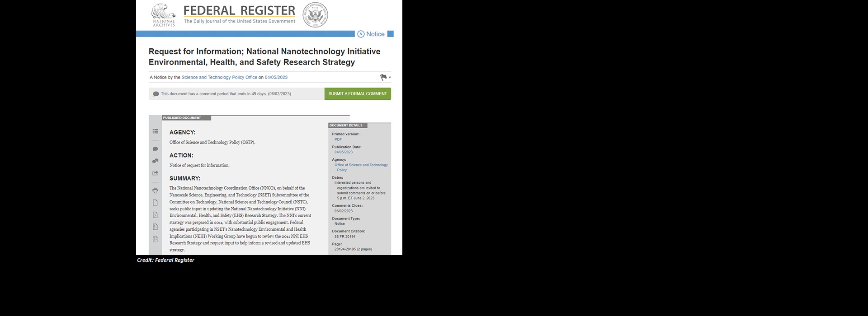Open the upper PDF file sidebar icon
The image size is (868, 316).
(155, 227)
